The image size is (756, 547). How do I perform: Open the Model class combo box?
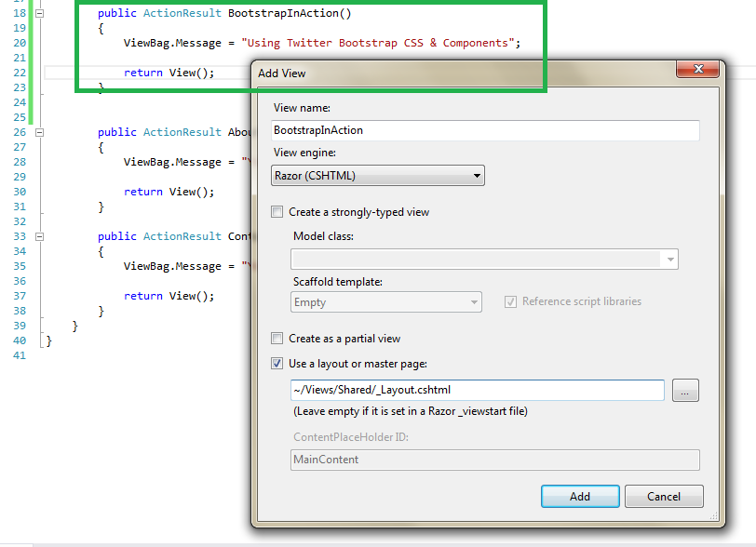click(669, 259)
